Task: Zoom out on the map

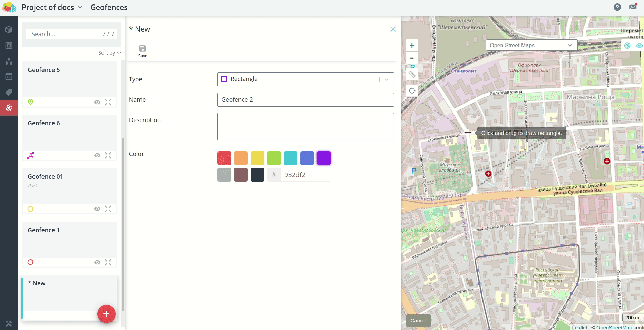Action: coord(412,58)
